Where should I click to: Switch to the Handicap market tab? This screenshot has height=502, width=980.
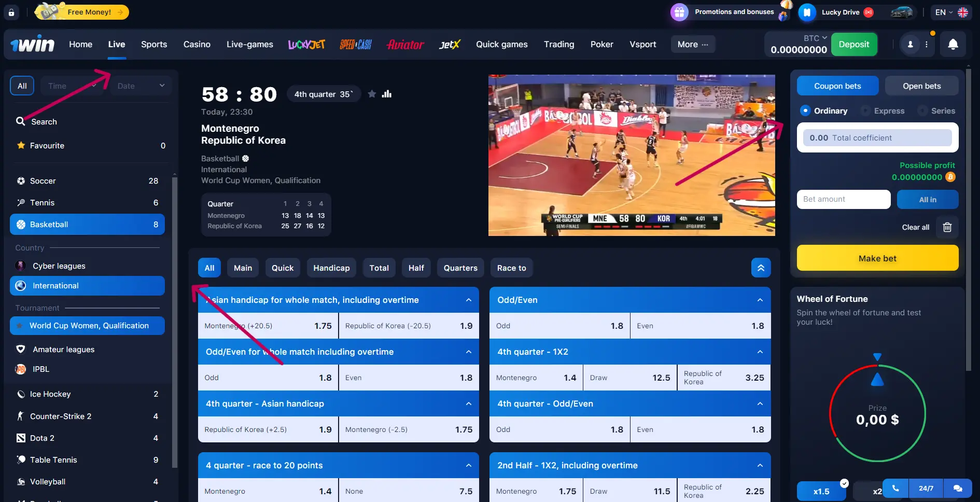tap(331, 268)
